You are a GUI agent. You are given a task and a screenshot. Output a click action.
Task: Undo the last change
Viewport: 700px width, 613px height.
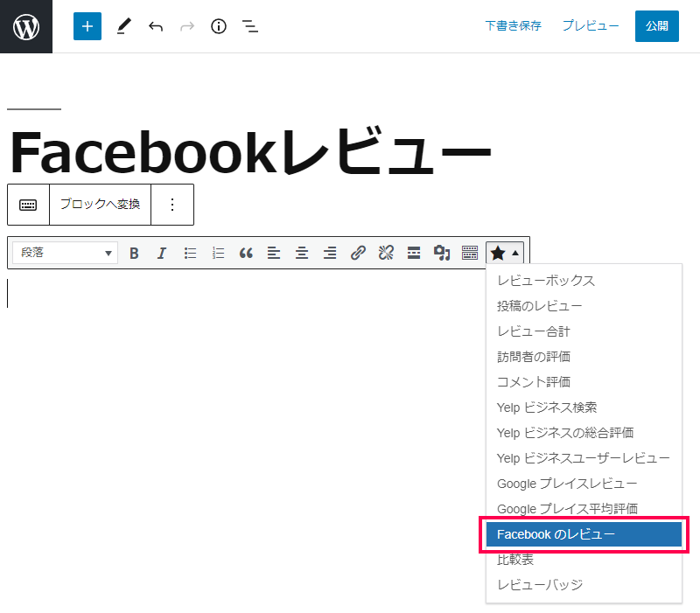coord(156,26)
